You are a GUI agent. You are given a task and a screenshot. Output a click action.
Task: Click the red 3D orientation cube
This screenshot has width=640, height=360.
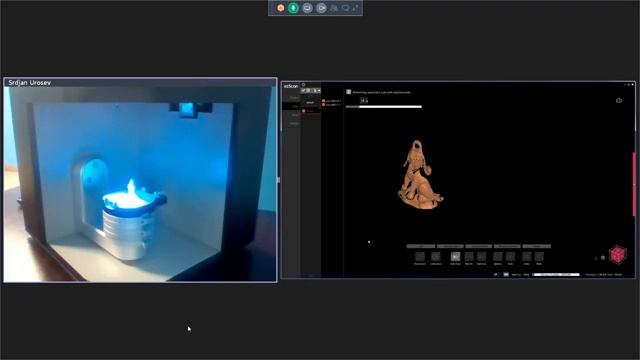click(x=618, y=255)
